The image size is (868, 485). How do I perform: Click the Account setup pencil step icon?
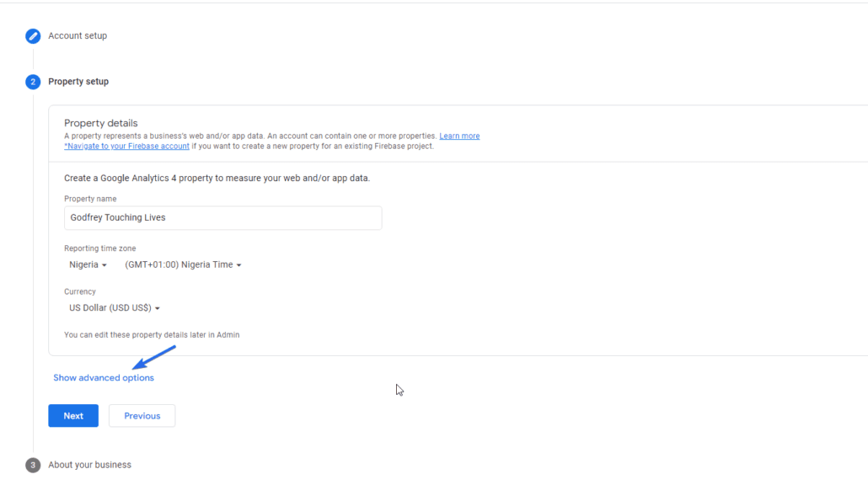click(x=33, y=36)
